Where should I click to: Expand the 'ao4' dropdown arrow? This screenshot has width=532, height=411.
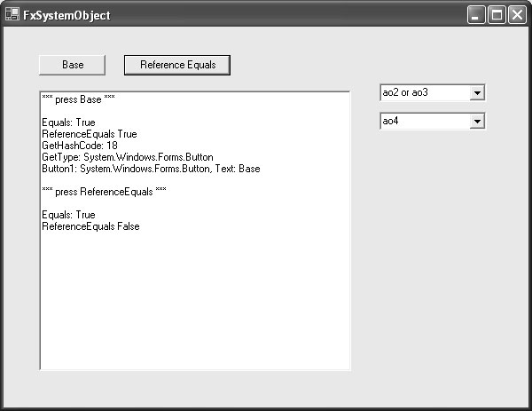(x=477, y=122)
